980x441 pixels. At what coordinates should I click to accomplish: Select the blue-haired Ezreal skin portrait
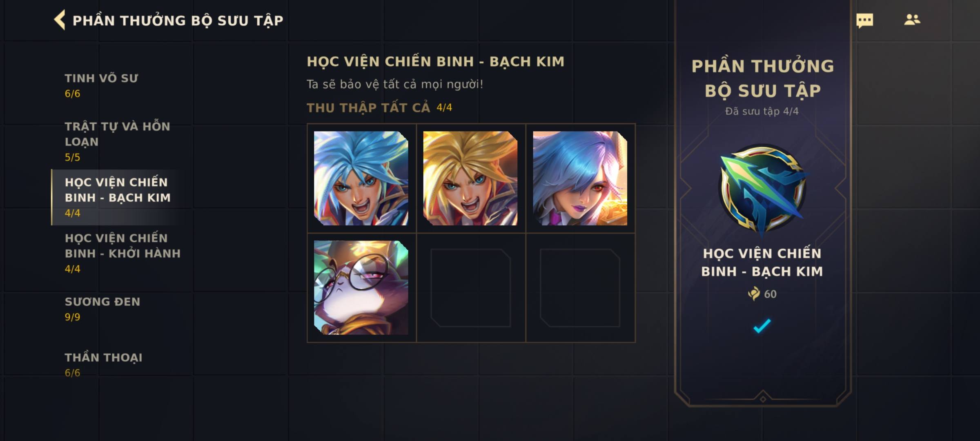pos(361,178)
